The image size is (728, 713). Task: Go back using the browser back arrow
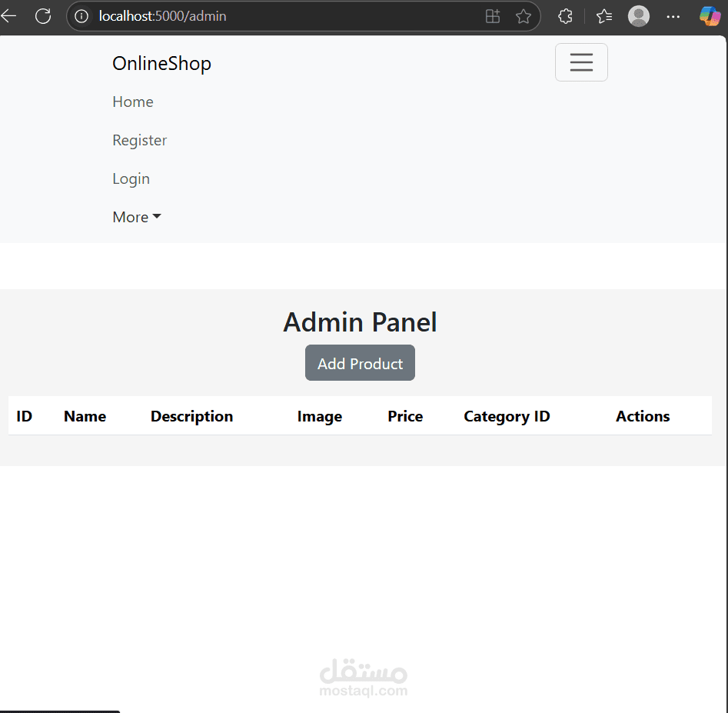coord(8,16)
